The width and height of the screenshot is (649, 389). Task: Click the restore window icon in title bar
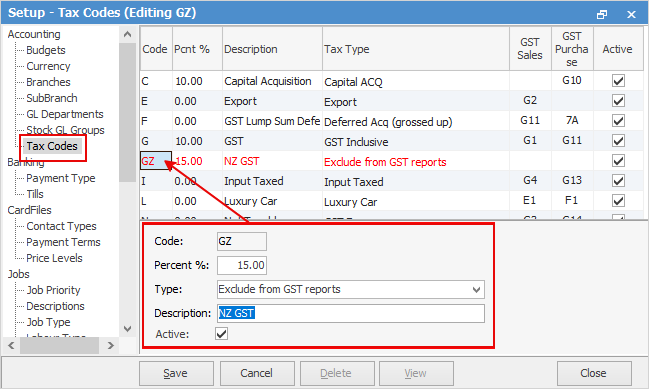(x=602, y=14)
